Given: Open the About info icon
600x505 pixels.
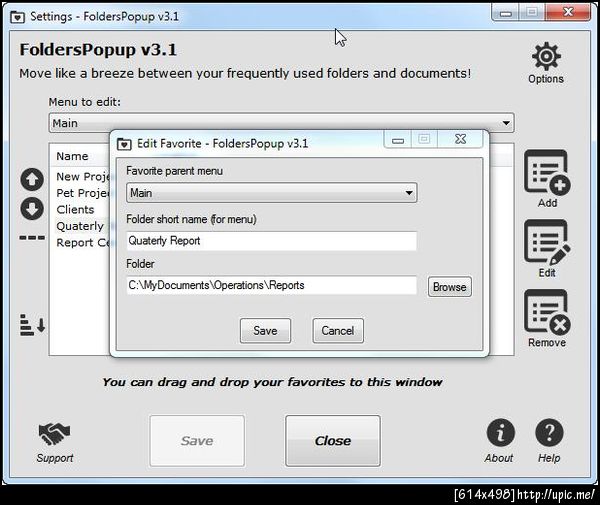Looking at the screenshot, I should click(x=501, y=433).
